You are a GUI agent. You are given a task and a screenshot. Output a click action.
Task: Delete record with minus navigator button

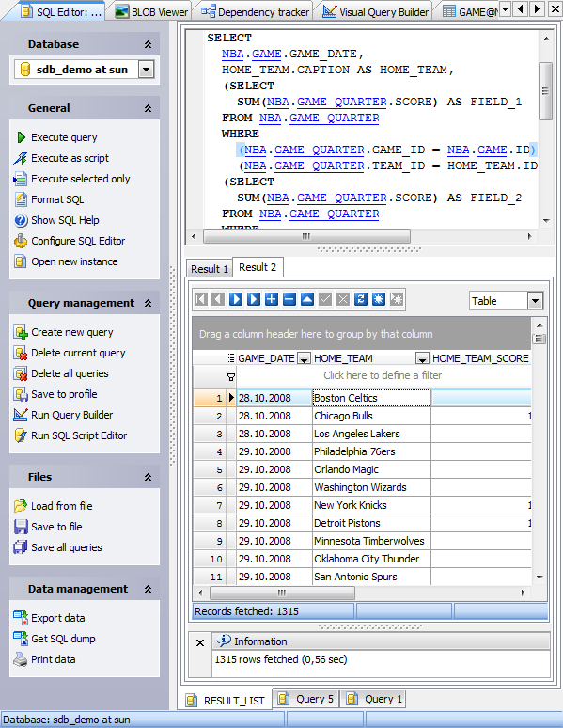click(x=289, y=299)
